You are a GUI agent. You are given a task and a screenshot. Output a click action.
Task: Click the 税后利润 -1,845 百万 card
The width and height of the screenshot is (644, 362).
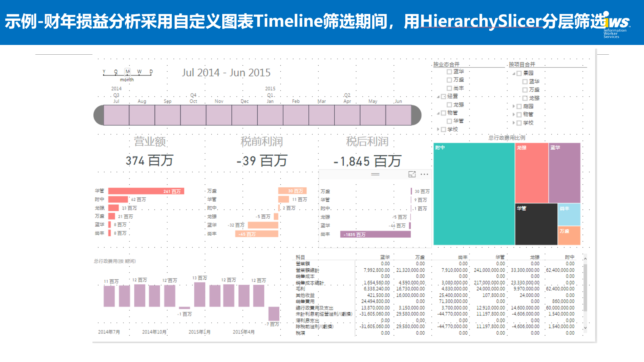(x=367, y=152)
